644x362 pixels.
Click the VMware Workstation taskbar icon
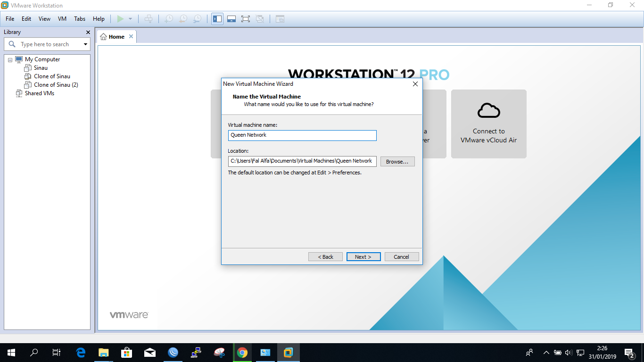tap(289, 353)
